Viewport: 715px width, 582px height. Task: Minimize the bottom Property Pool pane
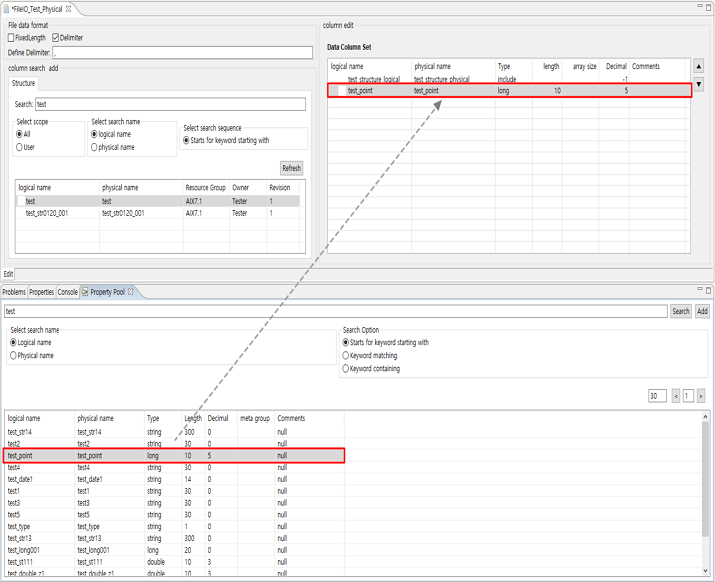pyautogui.click(x=700, y=289)
